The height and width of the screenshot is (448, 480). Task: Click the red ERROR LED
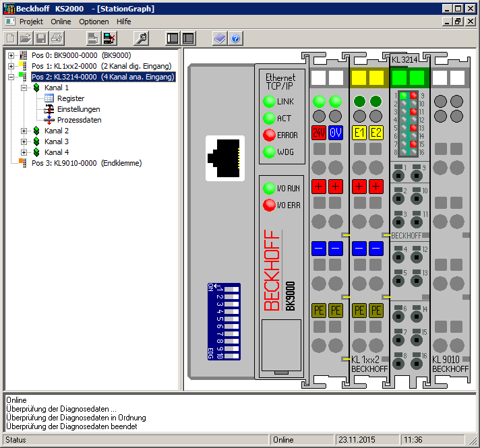click(x=269, y=135)
